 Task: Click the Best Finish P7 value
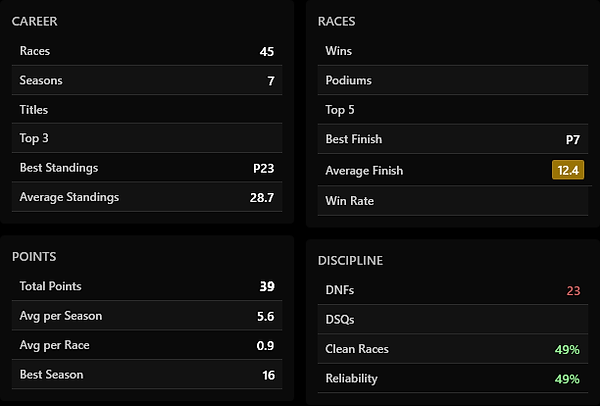click(573, 140)
